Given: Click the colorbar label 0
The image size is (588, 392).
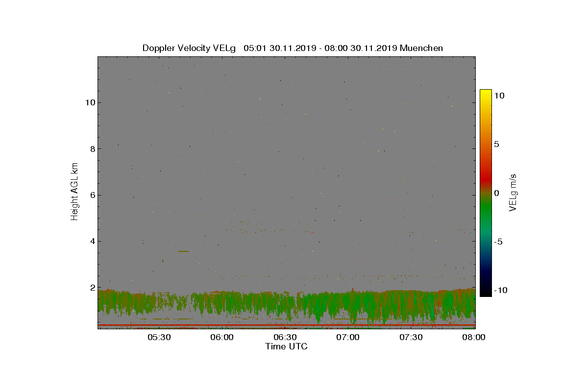Looking at the screenshot, I should (x=497, y=193).
